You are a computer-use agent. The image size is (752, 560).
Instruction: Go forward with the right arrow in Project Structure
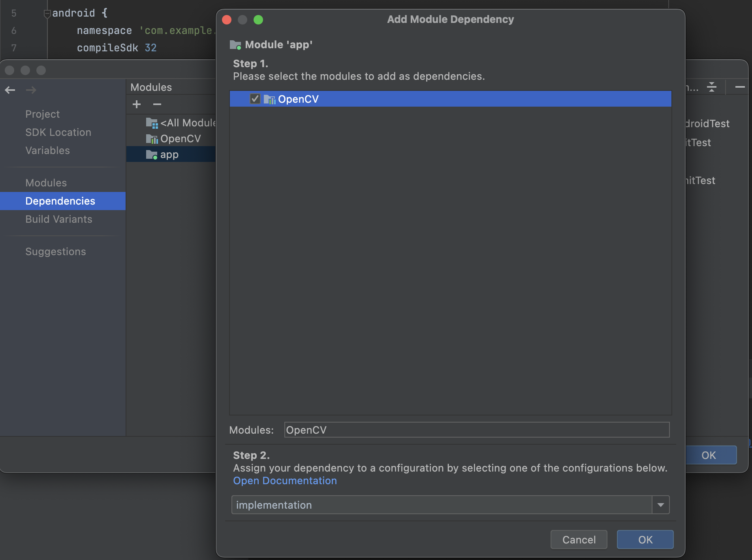point(31,90)
